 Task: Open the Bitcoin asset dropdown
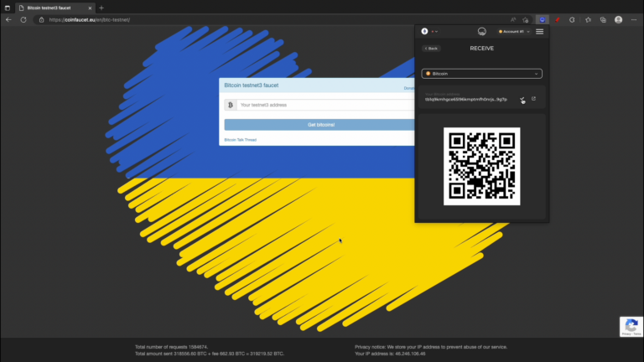point(482,74)
